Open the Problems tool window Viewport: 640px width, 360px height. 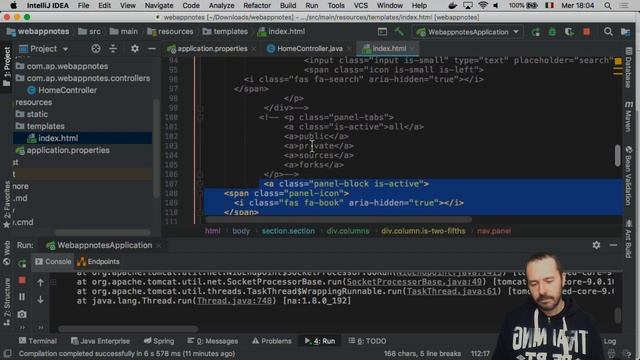[272, 341]
